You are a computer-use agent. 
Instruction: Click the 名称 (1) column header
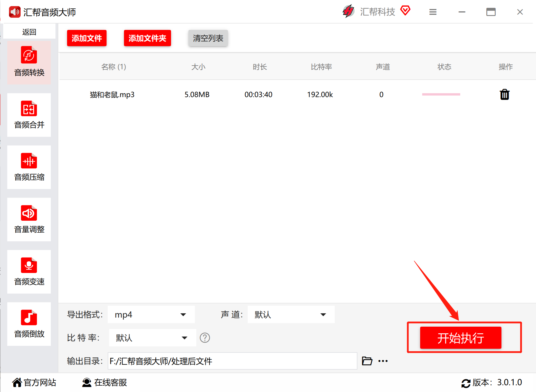point(114,67)
